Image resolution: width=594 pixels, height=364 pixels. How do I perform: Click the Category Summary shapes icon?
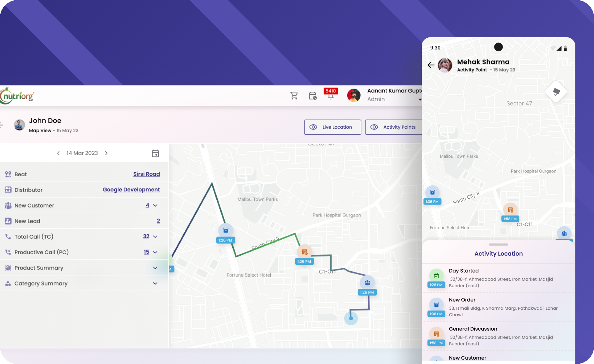point(8,283)
